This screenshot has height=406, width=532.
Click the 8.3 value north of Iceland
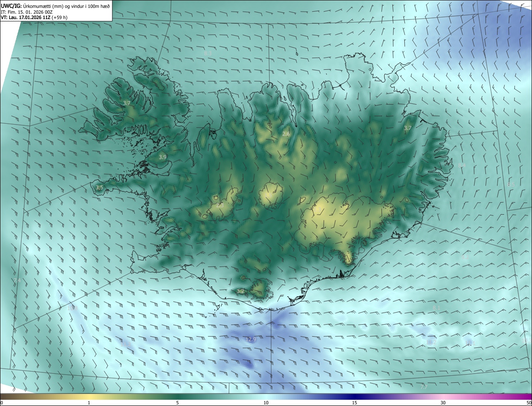coord(208,53)
